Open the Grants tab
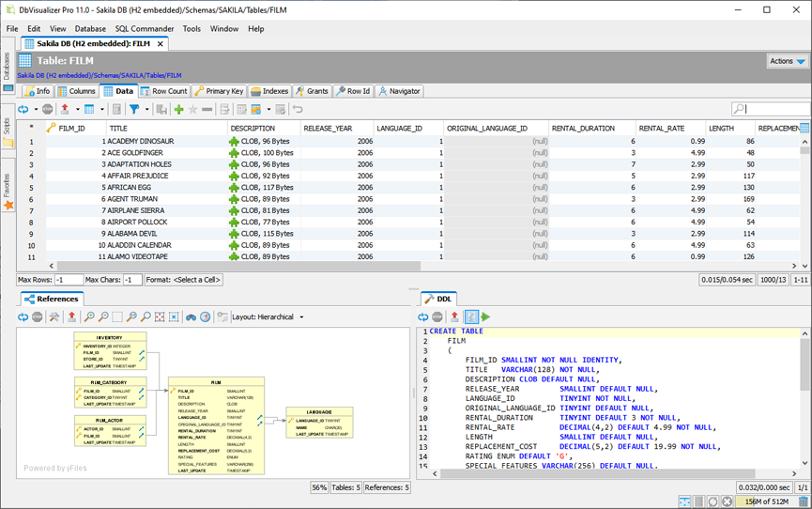The width and height of the screenshot is (812, 509). point(312,91)
